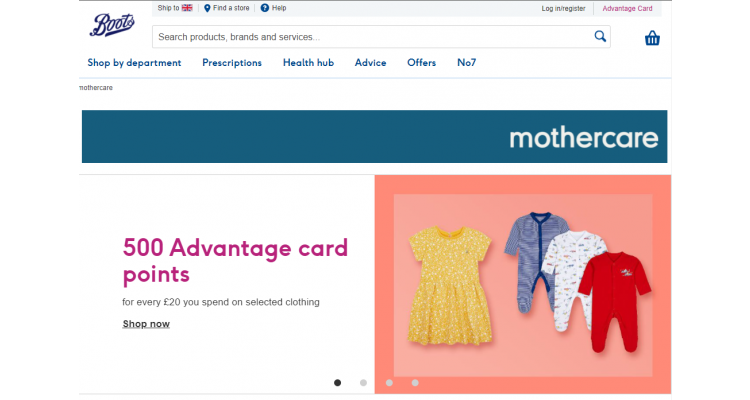The height and width of the screenshot is (400, 750).
Task: Select the fourth carousel dot
Action: (415, 383)
